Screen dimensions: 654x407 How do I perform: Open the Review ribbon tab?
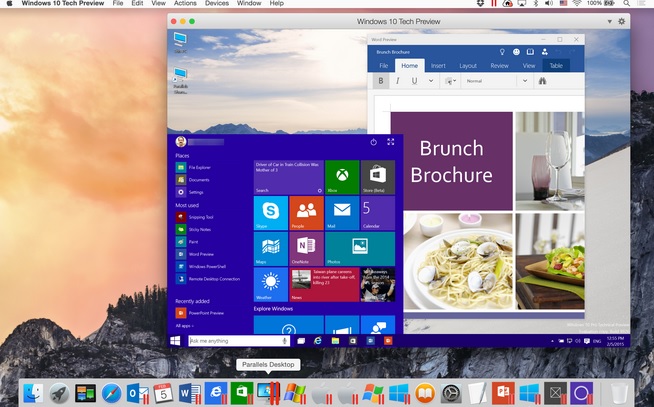tap(499, 65)
